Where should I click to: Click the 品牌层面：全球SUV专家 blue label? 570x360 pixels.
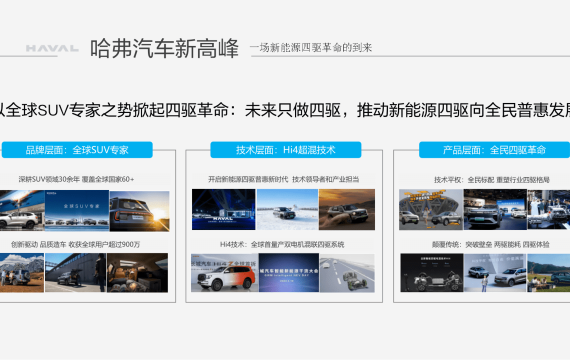(x=77, y=150)
